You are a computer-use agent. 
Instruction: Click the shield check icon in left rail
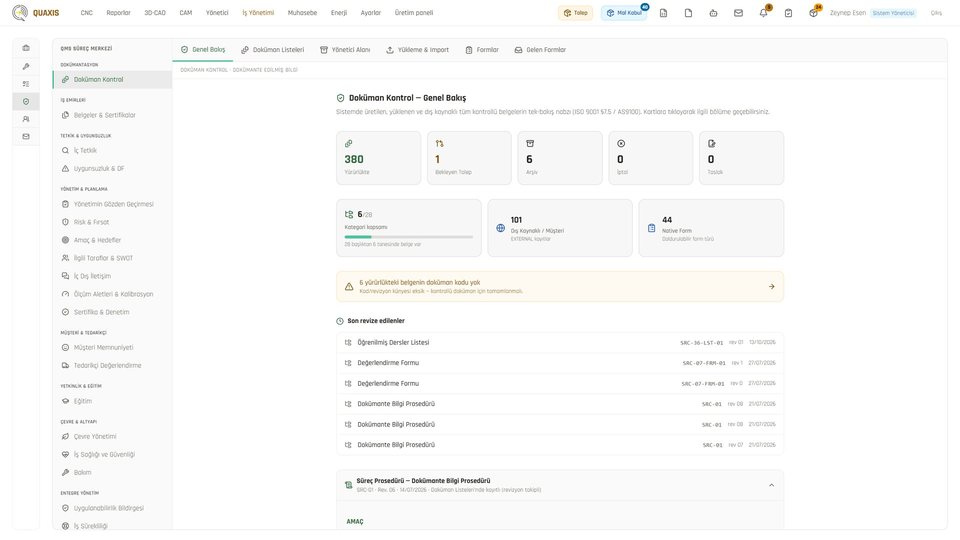[x=26, y=102]
